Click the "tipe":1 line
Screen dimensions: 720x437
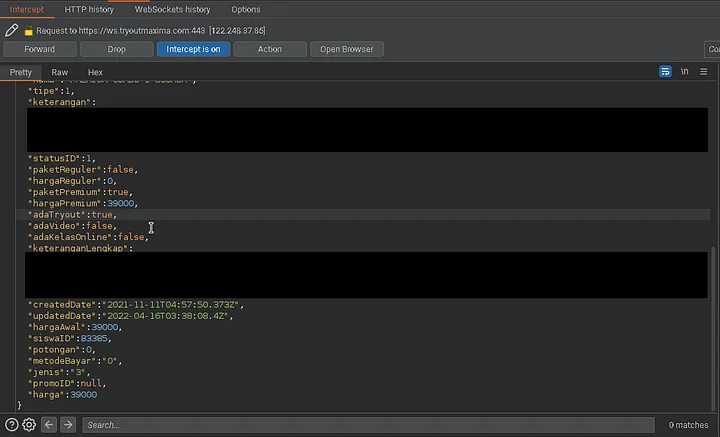coord(51,91)
